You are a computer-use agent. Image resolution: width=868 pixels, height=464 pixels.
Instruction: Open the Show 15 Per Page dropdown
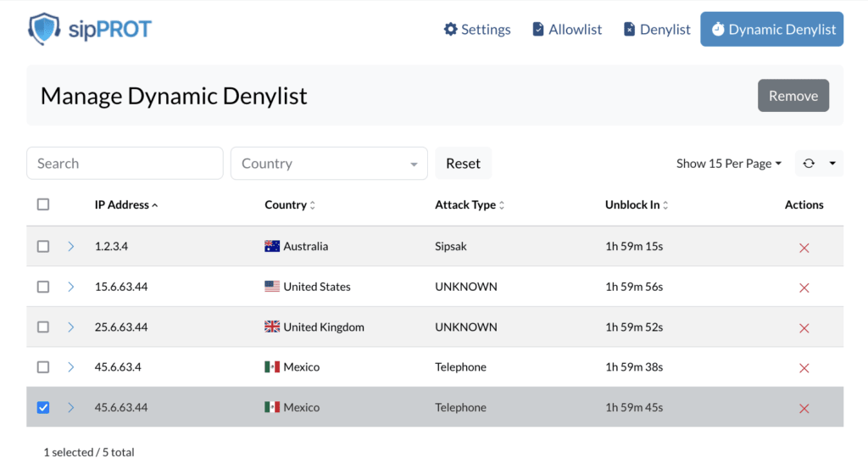pos(728,164)
